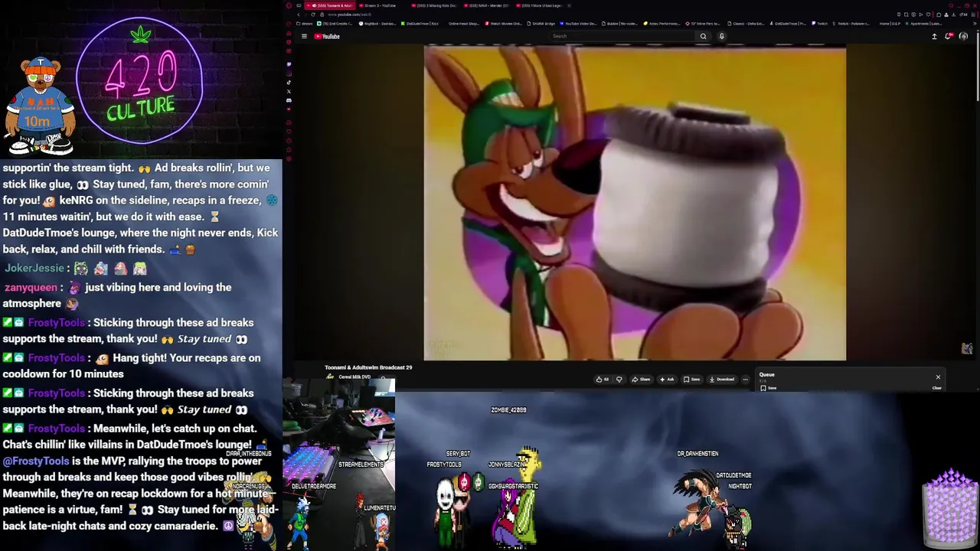Like the video with thumbs-up
Image resolution: width=980 pixels, height=551 pixels.
tap(602, 379)
